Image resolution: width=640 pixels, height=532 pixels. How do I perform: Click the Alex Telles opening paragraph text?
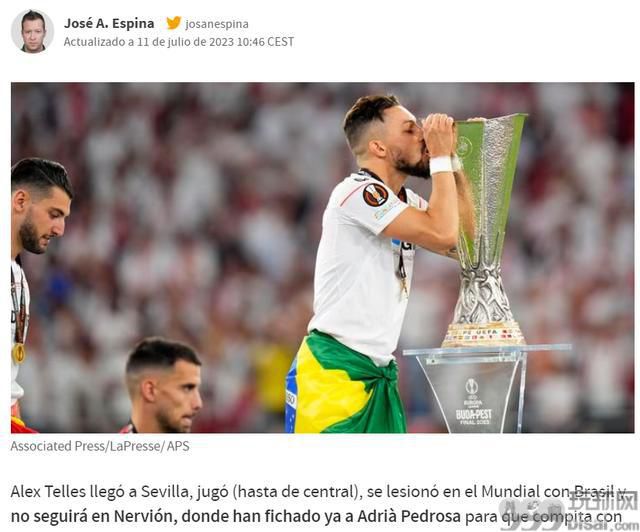click(318, 504)
